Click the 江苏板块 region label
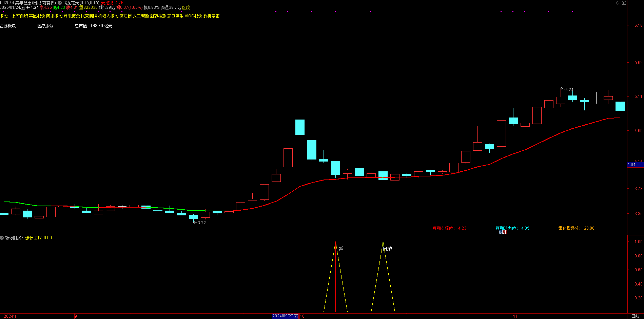 8,26
